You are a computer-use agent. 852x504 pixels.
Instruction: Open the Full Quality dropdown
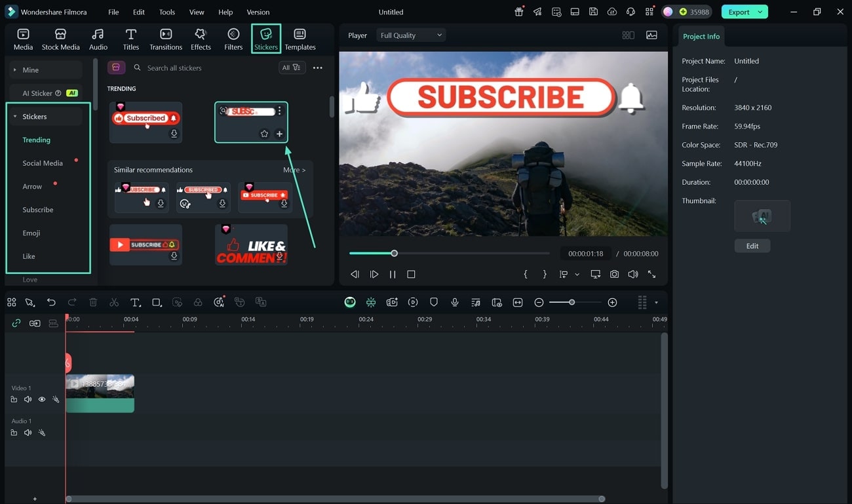[411, 35]
